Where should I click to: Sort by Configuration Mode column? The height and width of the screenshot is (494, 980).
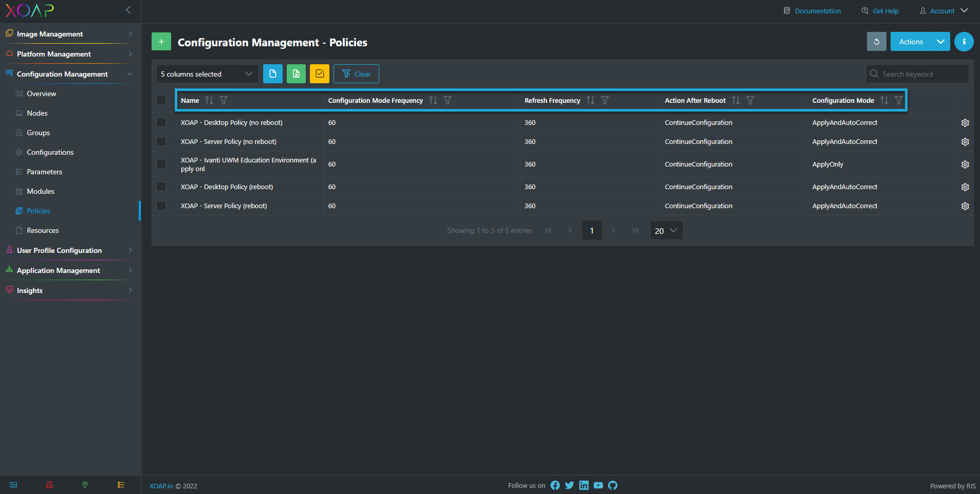click(x=884, y=100)
